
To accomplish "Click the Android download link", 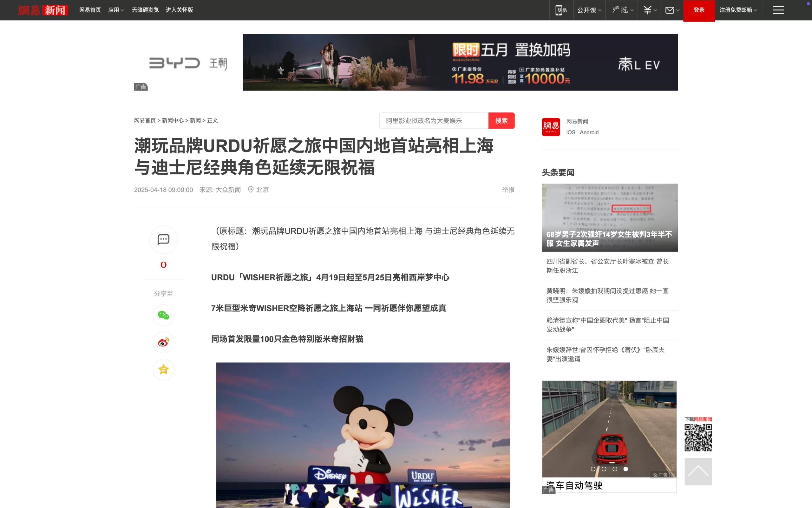I will (589, 132).
